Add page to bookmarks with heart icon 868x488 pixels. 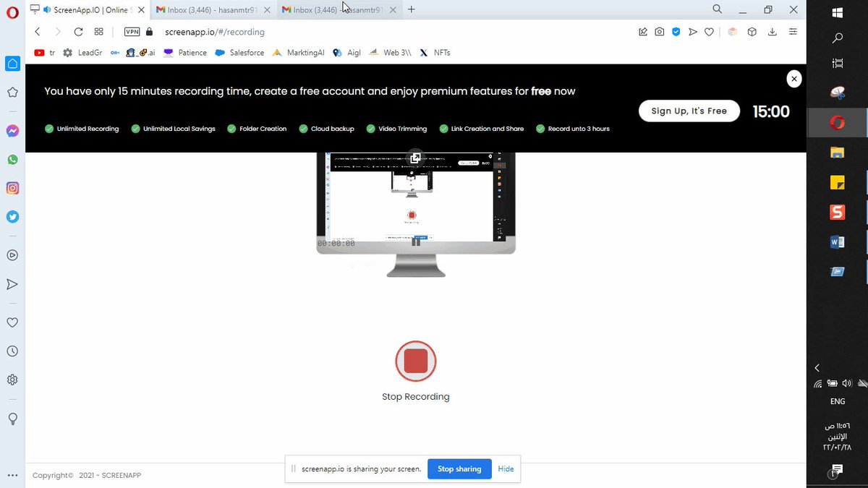point(710,32)
